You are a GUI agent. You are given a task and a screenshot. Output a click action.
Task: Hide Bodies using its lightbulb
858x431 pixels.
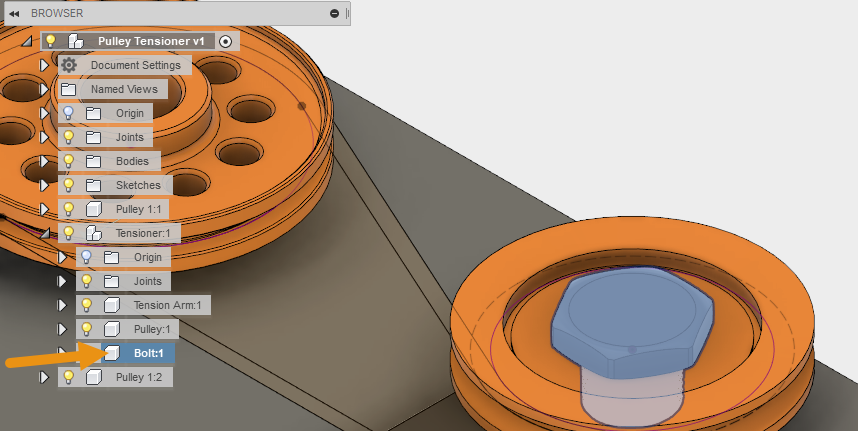pyautogui.click(x=68, y=161)
